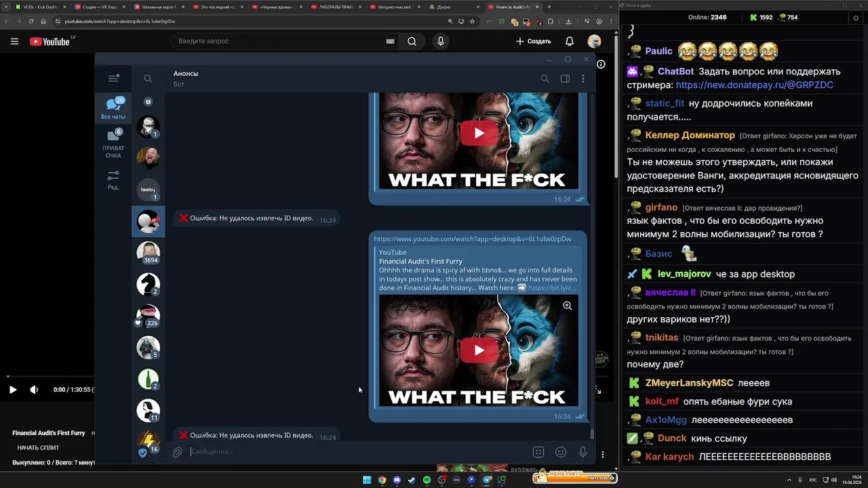
Task: Select the Все чаты folder
Action: coord(113,108)
